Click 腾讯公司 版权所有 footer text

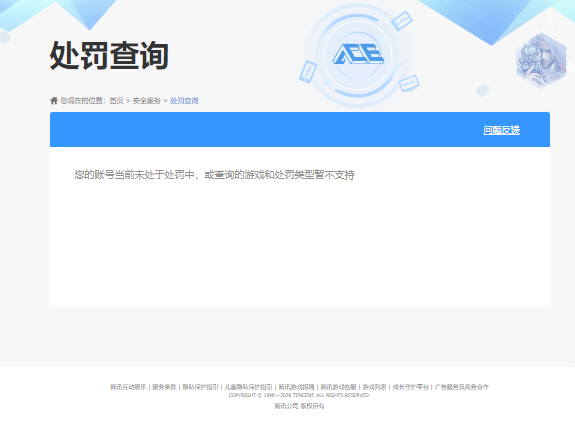299,406
